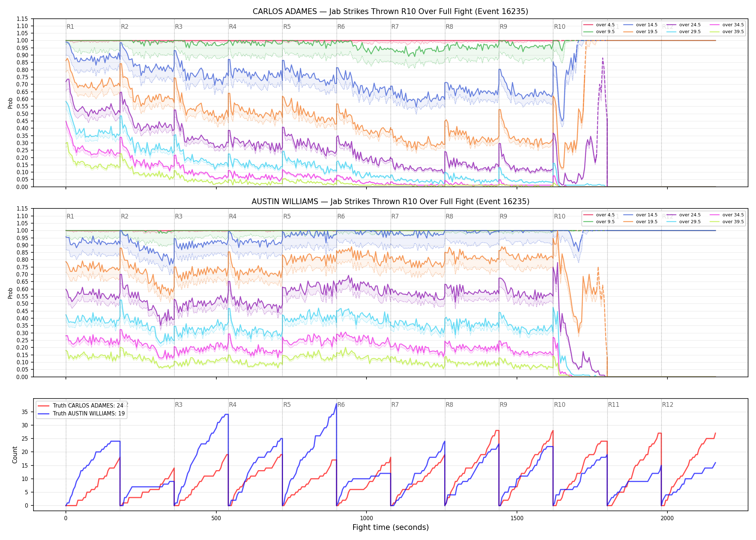This screenshot has height=540, width=756.
Task: Click the R9 round label in the Count chart
Action: (x=503, y=405)
